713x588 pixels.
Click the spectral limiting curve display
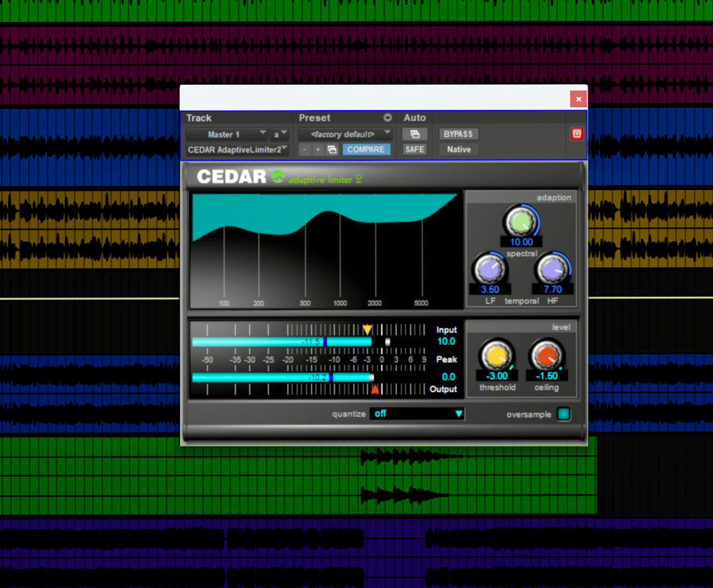click(326, 251)
